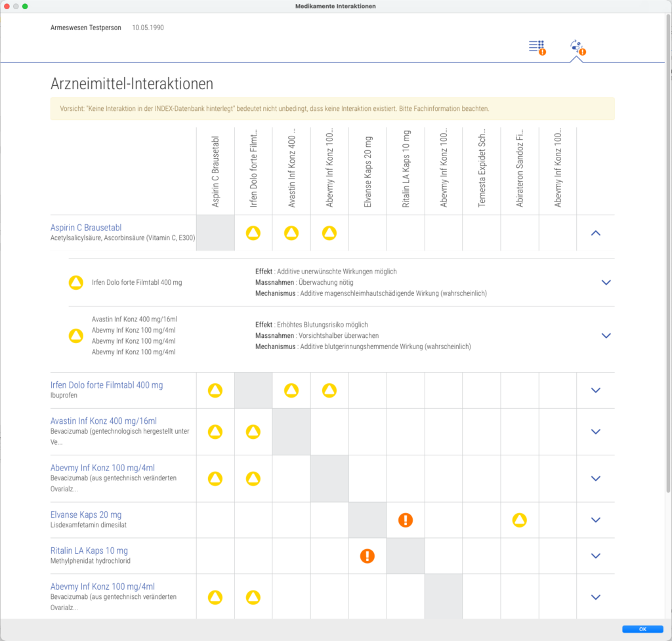Click text Additive unerwünschte Wirkungen möglich
Viewport: 672px width, 641px height.
click(x=337, y=271)
